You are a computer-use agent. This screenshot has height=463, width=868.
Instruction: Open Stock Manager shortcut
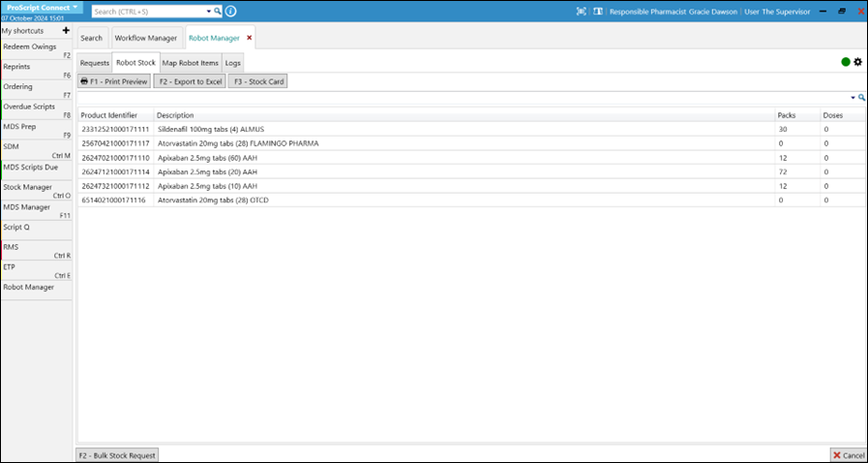[37, 190]
